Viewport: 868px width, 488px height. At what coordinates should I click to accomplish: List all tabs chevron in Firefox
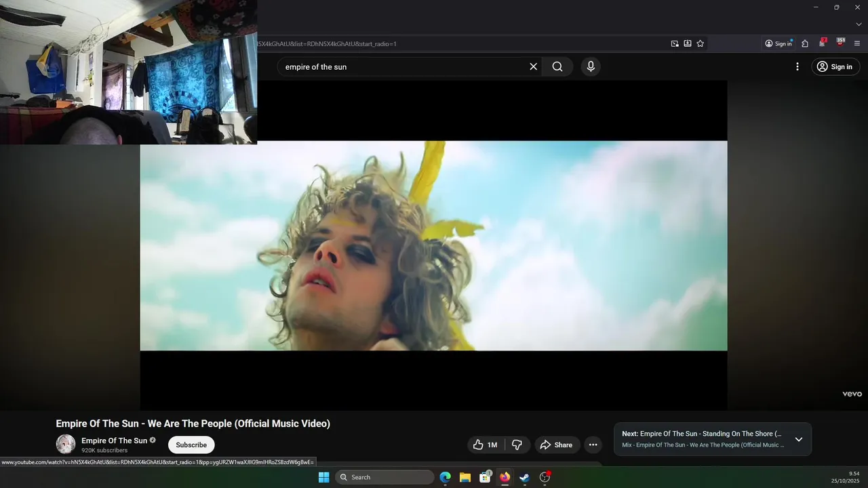(859, 24)
